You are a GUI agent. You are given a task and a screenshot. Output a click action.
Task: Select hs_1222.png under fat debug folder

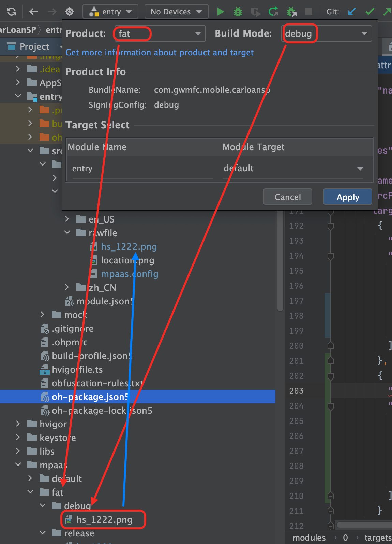104,519
